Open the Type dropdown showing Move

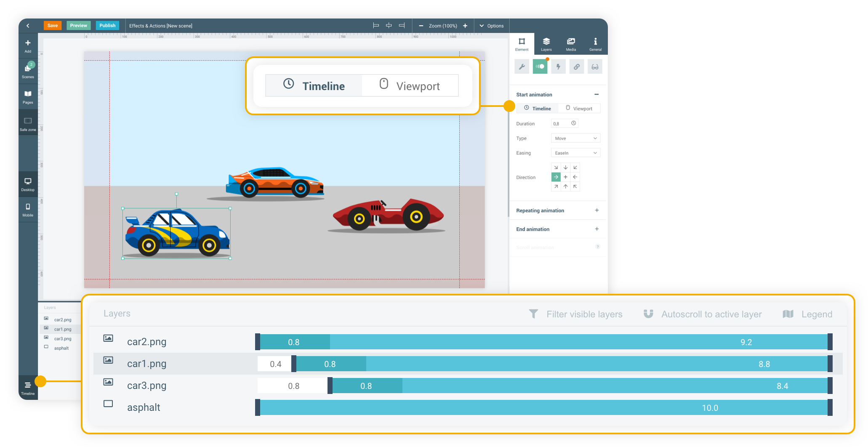click(575, 138)
